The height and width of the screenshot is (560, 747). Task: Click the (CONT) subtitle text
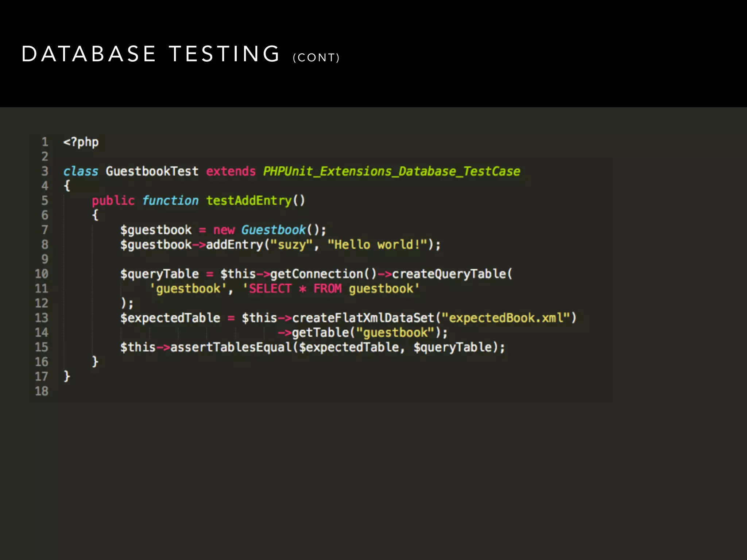(316, 58)
